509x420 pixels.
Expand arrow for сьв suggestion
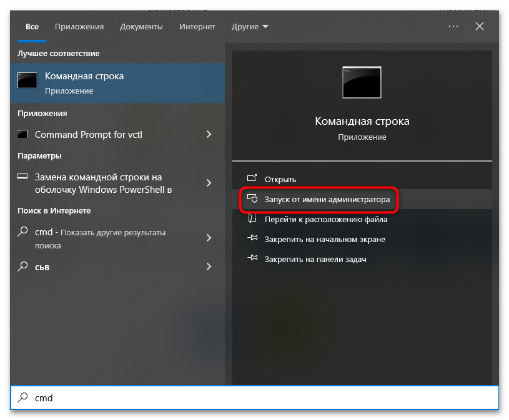tap(209, 266)
